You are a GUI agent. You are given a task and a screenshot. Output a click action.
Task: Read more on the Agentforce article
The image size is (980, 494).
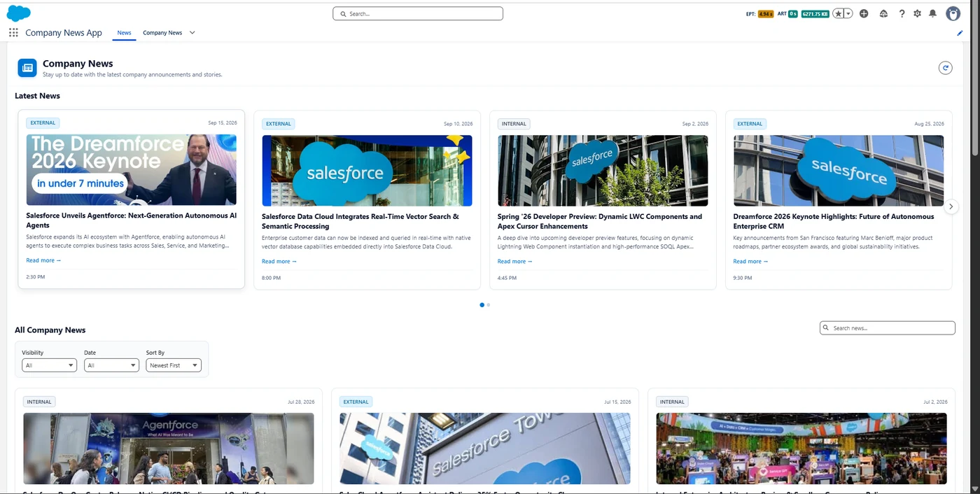pos(43,260)
